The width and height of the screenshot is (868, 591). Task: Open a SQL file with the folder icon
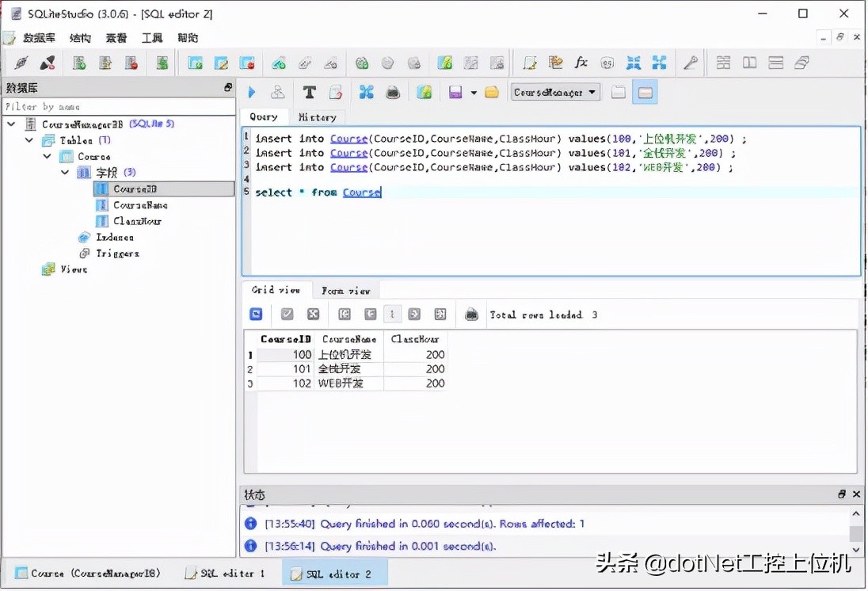point(490,92)
